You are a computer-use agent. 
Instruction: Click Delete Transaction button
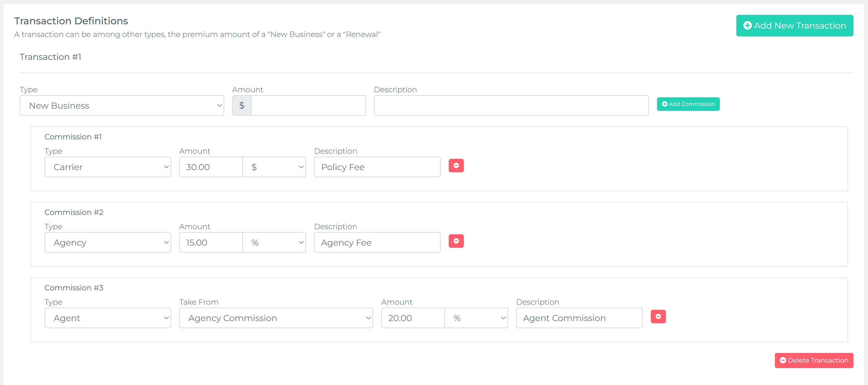813,360
